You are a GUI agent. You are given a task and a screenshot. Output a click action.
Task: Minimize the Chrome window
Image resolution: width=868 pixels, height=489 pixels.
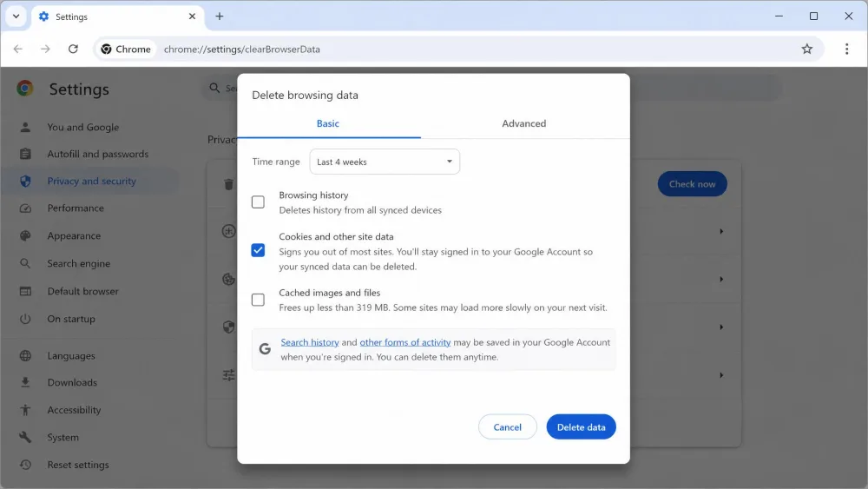(779, 16)
